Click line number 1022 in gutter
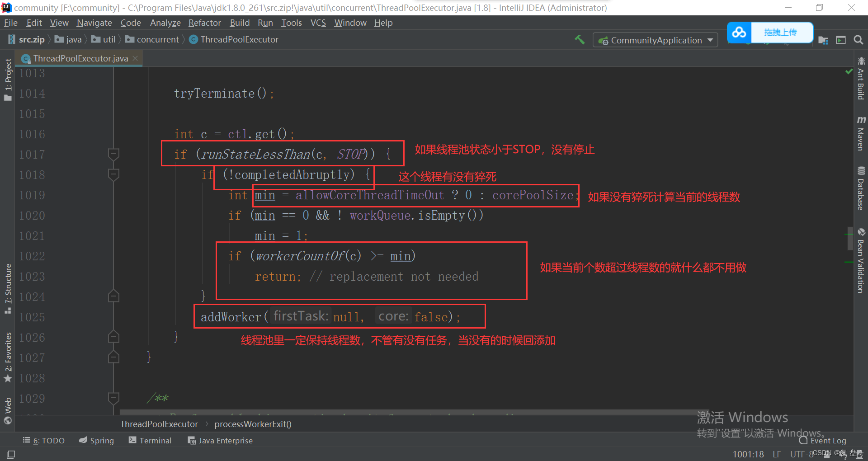This screenshot has height=461, width=868. pos(32,256)
